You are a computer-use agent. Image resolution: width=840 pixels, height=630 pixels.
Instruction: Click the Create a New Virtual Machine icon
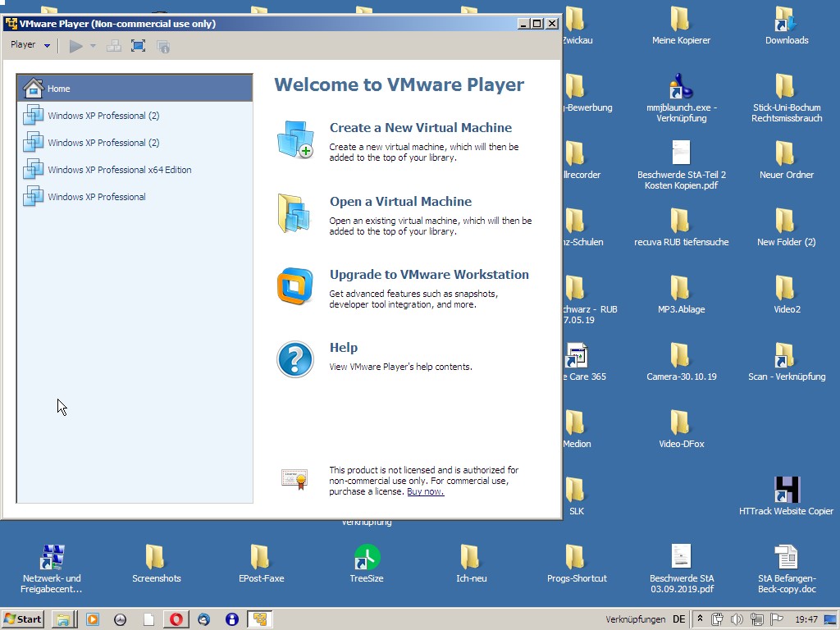click(294, 139)
